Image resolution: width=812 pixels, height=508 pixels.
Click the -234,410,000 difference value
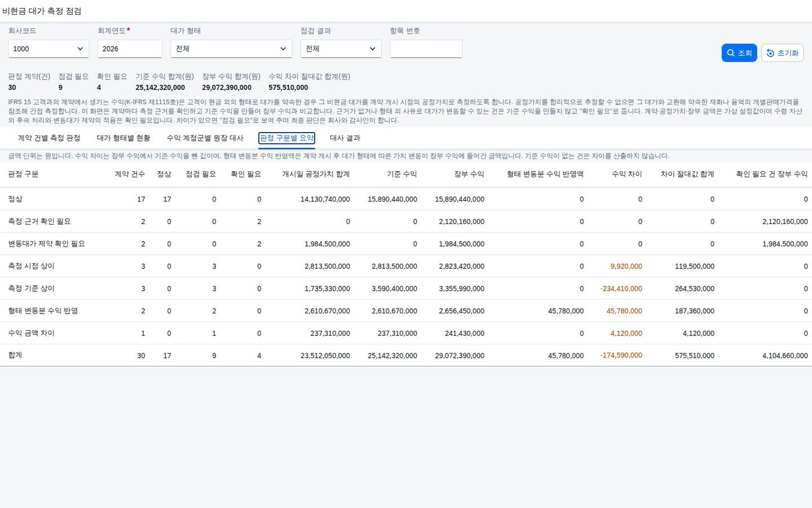[x=621, y=288]
